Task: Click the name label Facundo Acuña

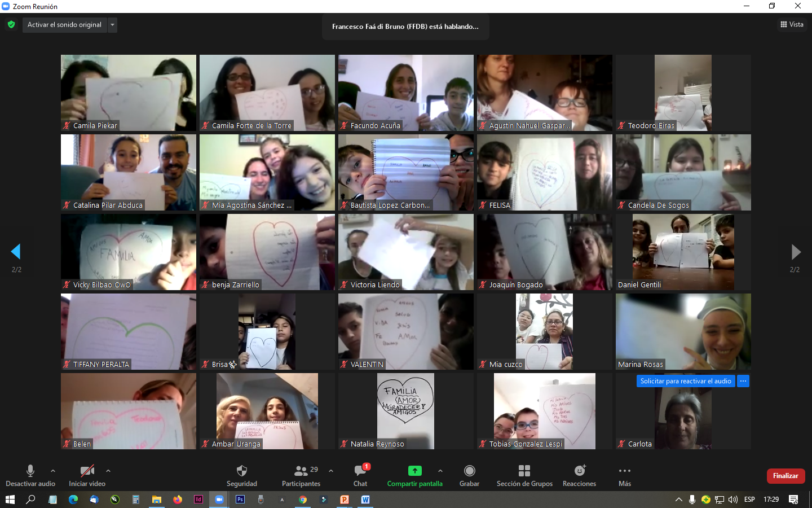Action: click(376, 126)
